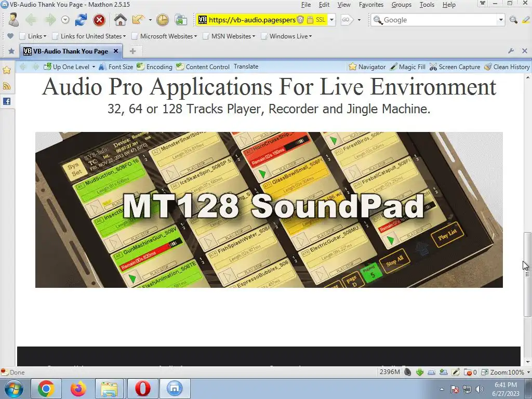This screenshot has width=532, height=399.
Task: Click the notepad pencil icon in status bar
Action: click(456, 372)
